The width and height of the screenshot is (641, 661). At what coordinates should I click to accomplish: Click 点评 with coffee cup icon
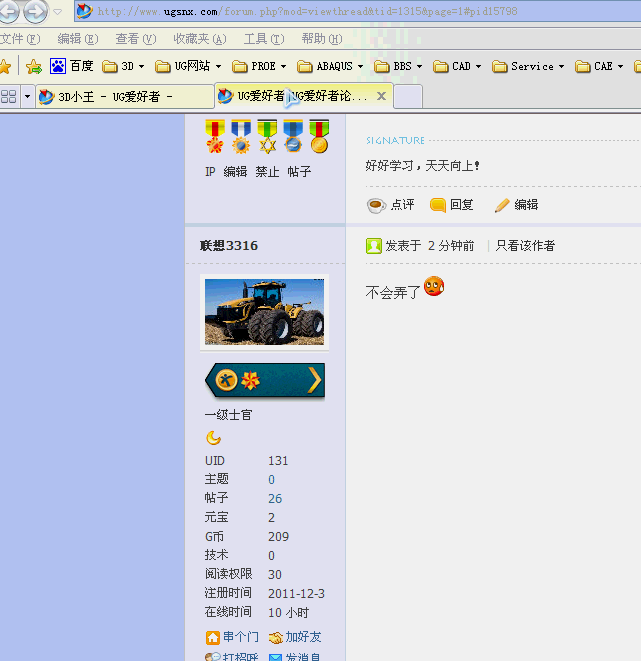pyautogui.click(x=391, y=205)
